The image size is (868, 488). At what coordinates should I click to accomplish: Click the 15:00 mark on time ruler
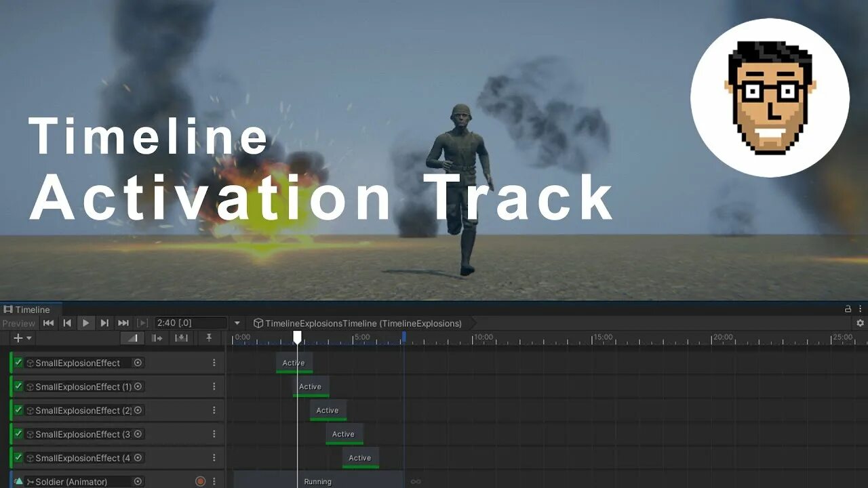coord(603,337)
